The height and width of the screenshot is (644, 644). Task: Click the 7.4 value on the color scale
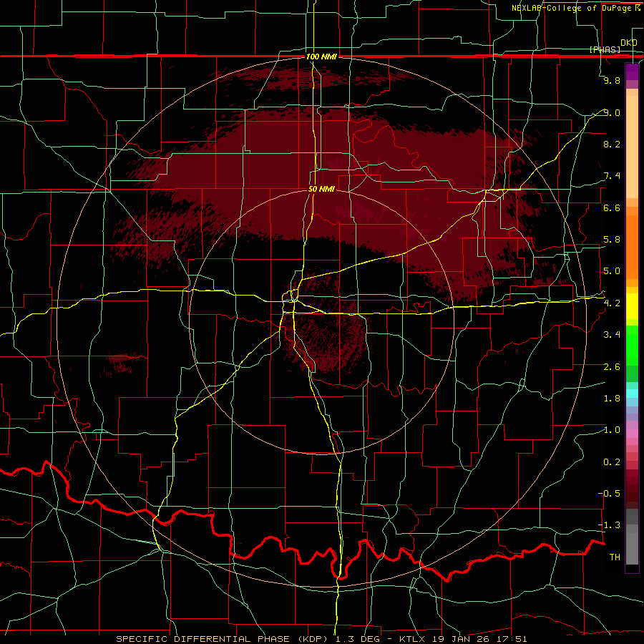click(x=612, y=176)
